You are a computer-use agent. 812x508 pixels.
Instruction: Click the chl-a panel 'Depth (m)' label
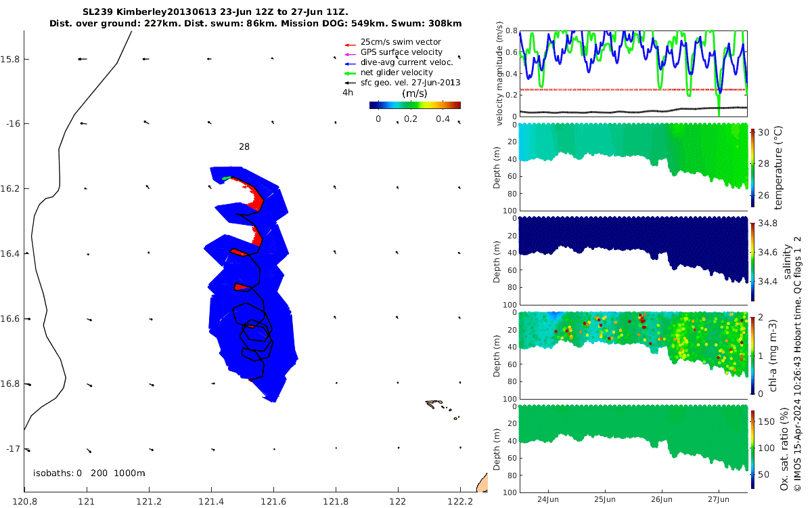click(497, 355)
